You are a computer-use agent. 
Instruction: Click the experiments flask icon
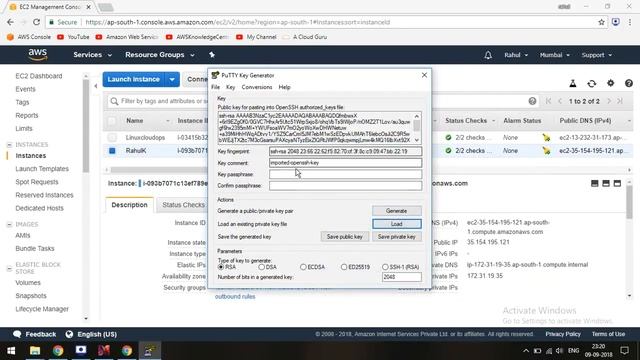click(573, 83)
